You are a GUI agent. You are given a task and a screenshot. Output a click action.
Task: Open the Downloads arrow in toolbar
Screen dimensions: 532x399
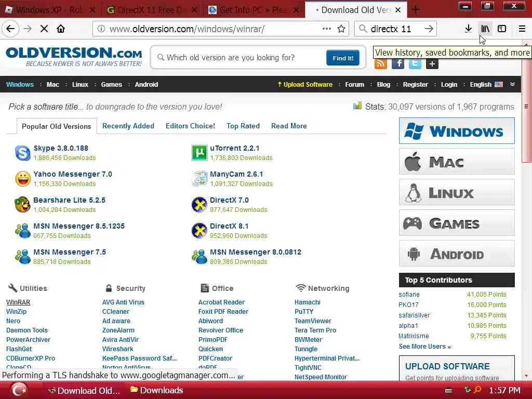(468, 29)
